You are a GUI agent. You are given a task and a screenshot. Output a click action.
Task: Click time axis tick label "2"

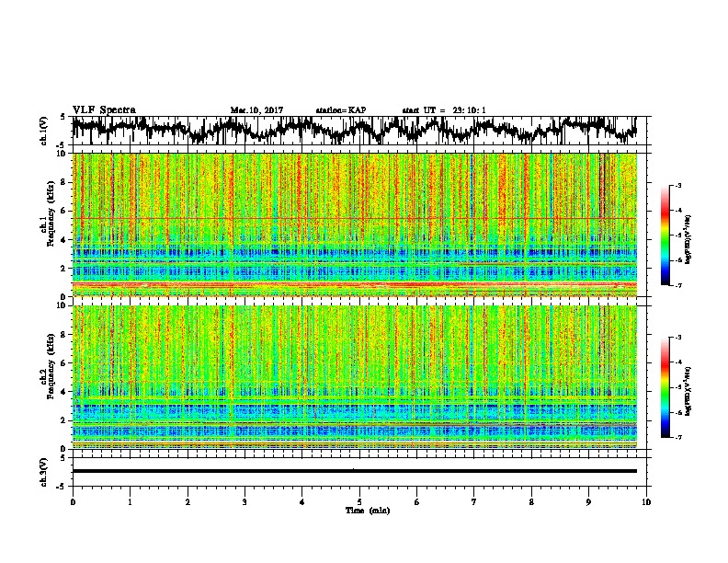point(188,502)
